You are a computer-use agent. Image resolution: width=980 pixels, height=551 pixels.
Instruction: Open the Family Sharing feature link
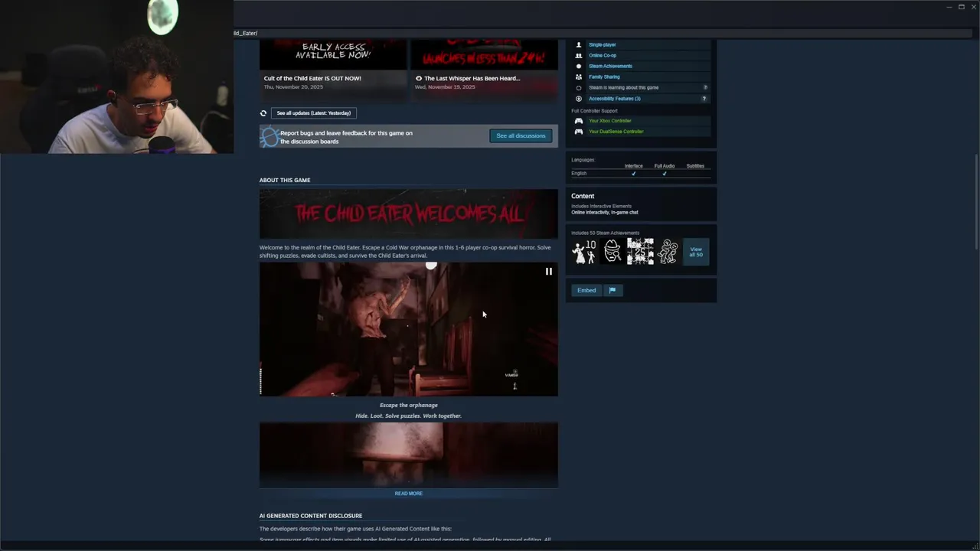pyautogui.click(x=604, y=77)
